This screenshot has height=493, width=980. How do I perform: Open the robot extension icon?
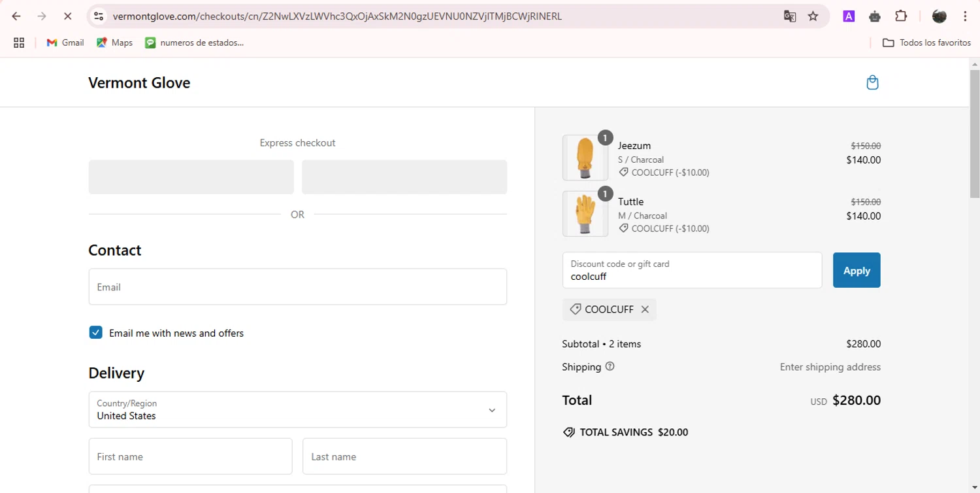(x=875, y=16)
